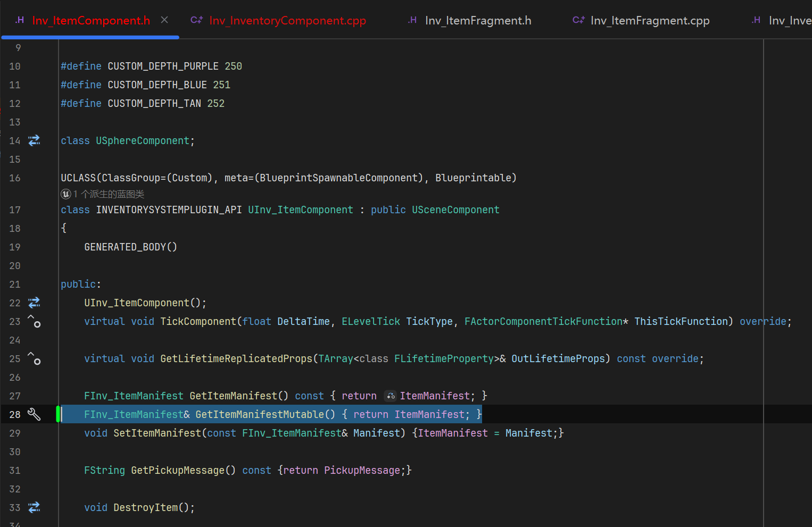The width and height of the screenshot is (812, 527).
Task: Click on 'BlueprintSpawnableComponent' meta specifier
Action: click(x=339, y=178)
